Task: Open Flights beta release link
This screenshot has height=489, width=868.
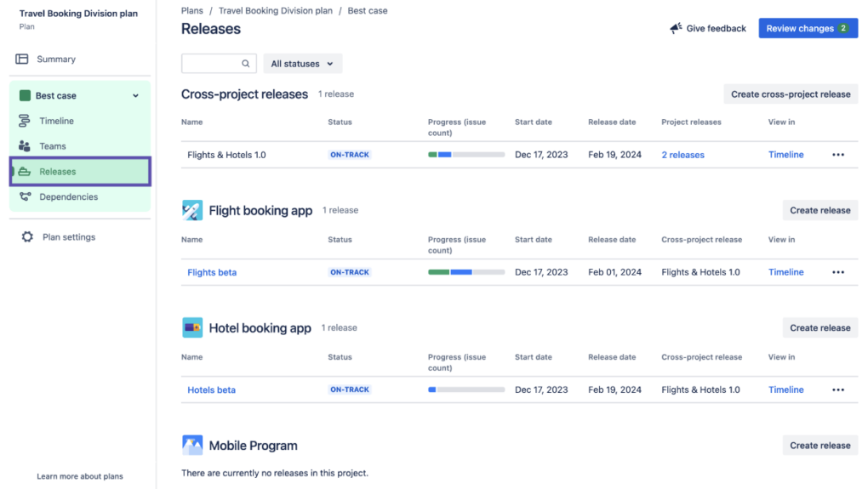Action: [x=212, y=272]
